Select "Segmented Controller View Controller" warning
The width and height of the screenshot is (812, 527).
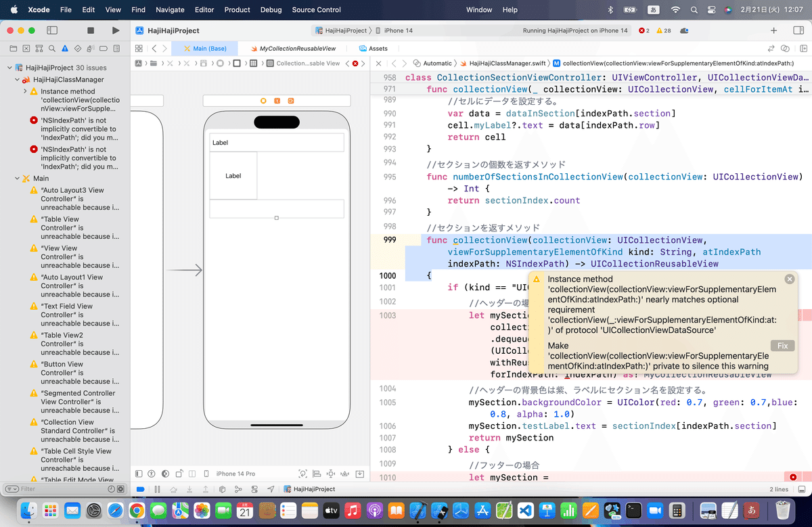click(x=74, y=402)
